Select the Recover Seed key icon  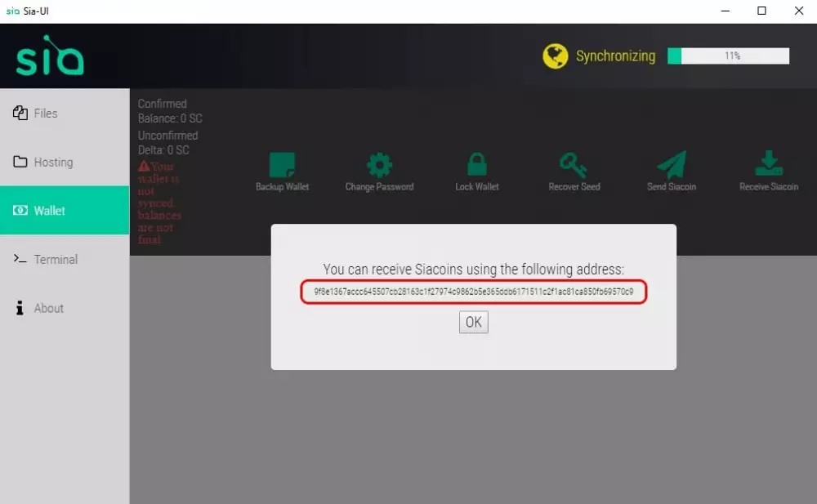point(574,165)
